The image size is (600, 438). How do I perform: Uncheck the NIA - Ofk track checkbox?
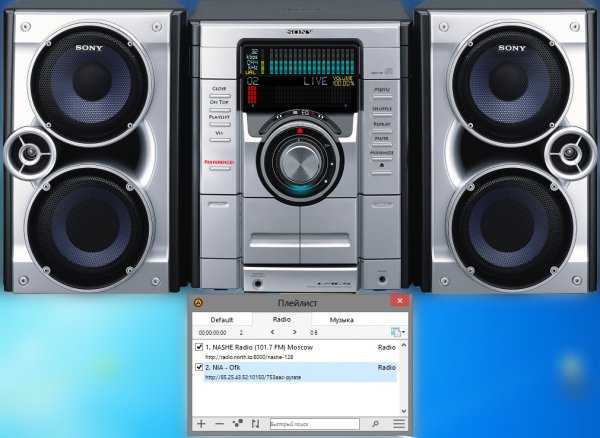[199, 367]
